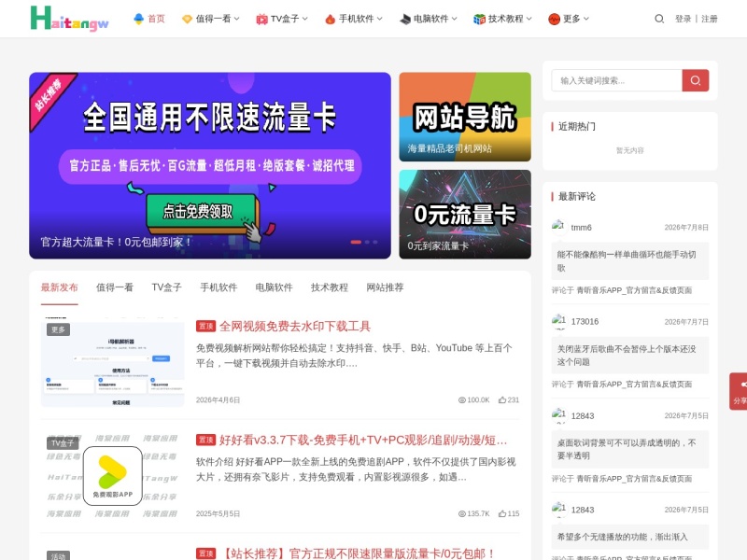Click the 更多 tag on first thumbnail
This screenshot has width=747, height=560.
58,329
